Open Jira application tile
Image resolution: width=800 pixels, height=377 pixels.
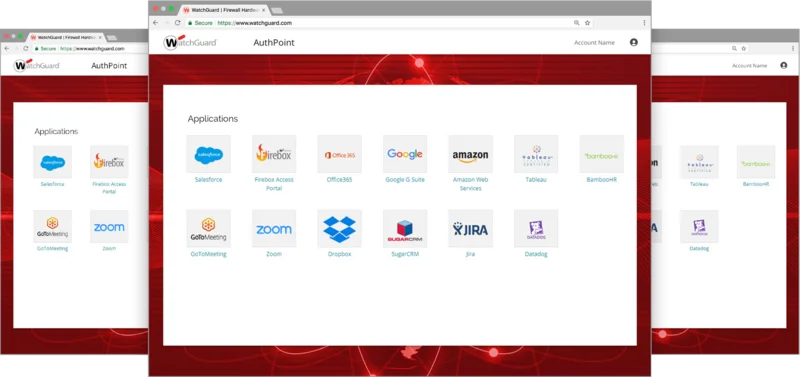coord(470,229)
